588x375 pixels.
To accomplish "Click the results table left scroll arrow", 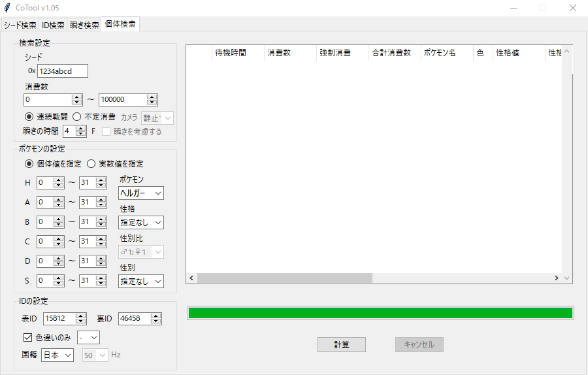I will point(191,278).
